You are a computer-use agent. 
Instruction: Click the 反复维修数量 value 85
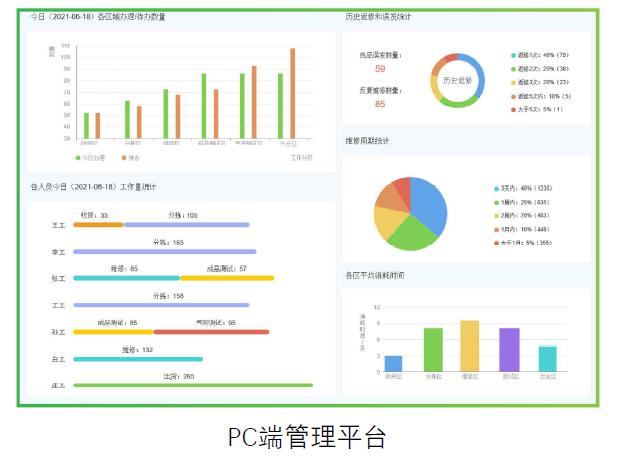coord(380,103)
